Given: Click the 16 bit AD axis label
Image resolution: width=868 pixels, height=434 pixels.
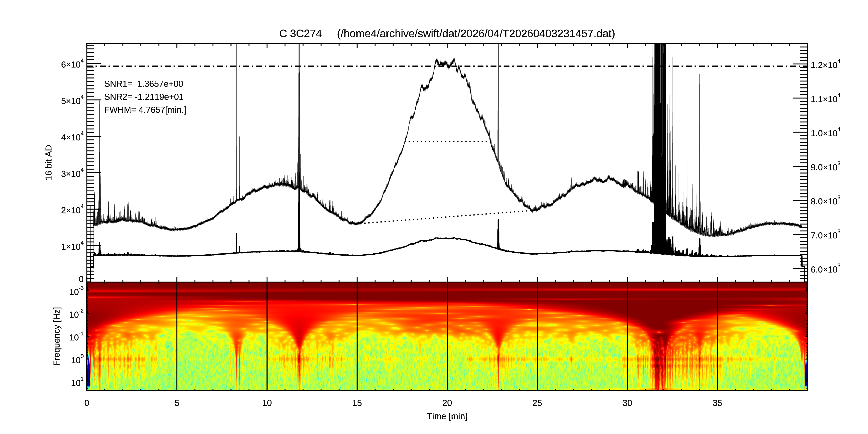Looking at the screenshot, I should click(x=49, y=162).
